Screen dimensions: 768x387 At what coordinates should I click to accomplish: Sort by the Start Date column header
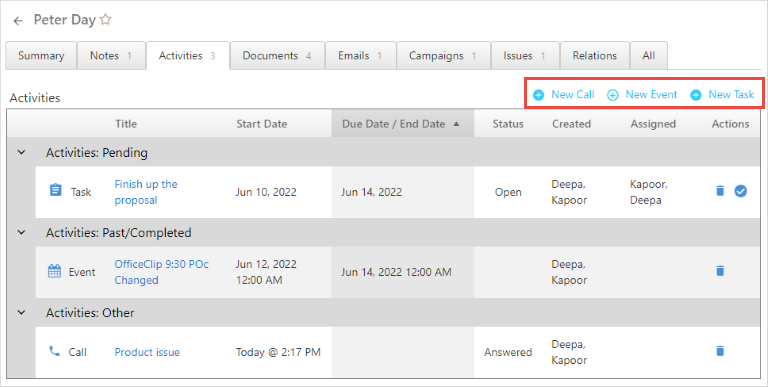click(x=262, y=124)
